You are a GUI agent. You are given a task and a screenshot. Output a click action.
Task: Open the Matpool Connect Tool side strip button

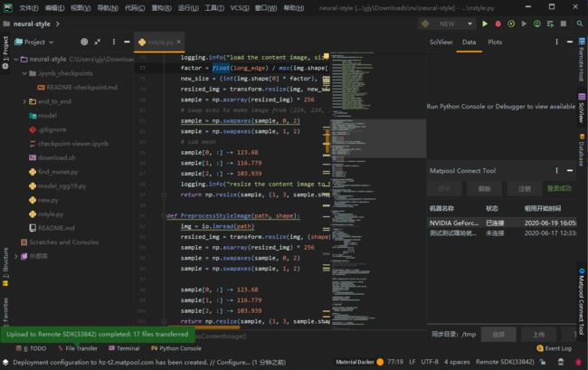pos(582,301)
